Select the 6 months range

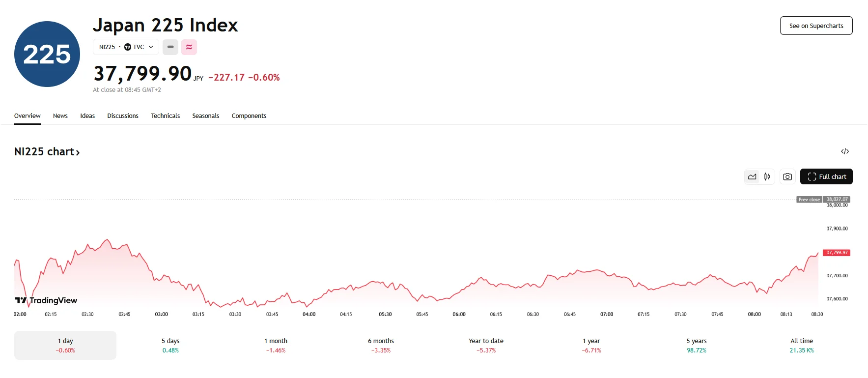(381, 345)
